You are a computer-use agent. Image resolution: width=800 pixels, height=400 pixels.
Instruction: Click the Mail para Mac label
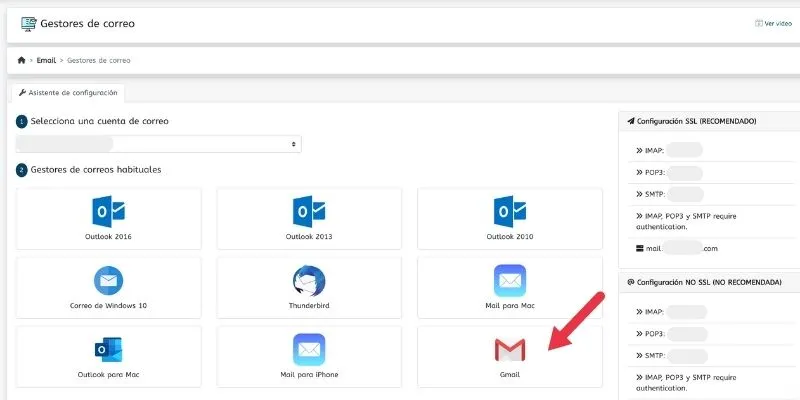pyautogui.click(x=510, y=306)
